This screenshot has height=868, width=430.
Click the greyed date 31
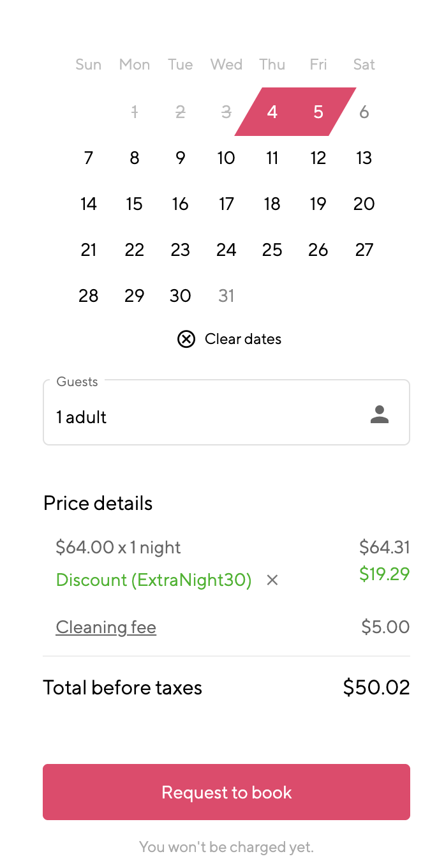226,296
